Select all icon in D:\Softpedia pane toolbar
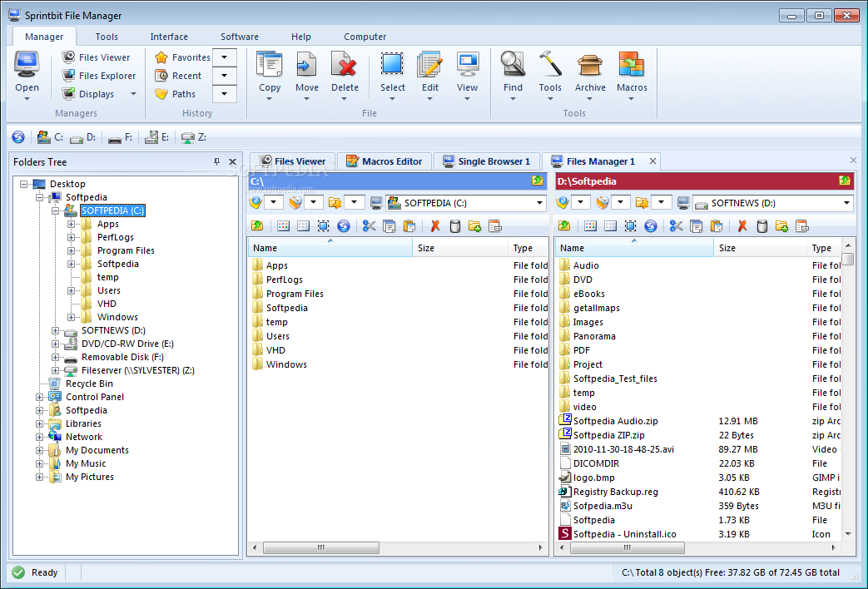The width and height of the screenshot is (868, 589). coord(631,225)
